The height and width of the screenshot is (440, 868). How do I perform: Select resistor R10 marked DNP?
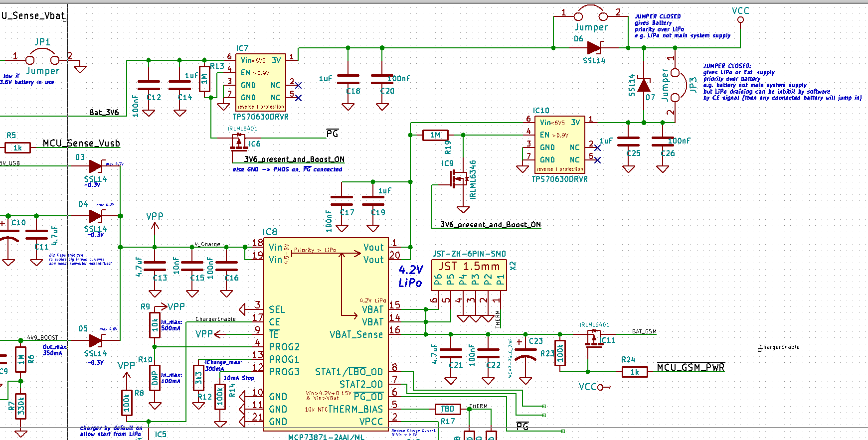click(155, 378)
